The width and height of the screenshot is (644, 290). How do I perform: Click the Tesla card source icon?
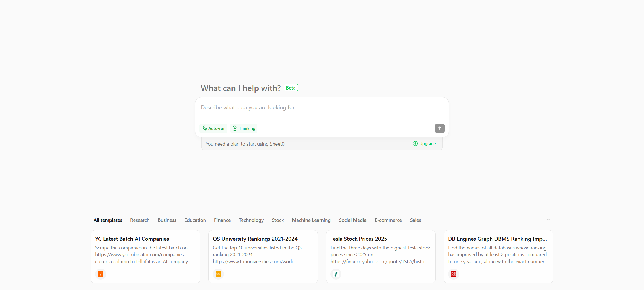pyautogui.click(x=336, y=274)
